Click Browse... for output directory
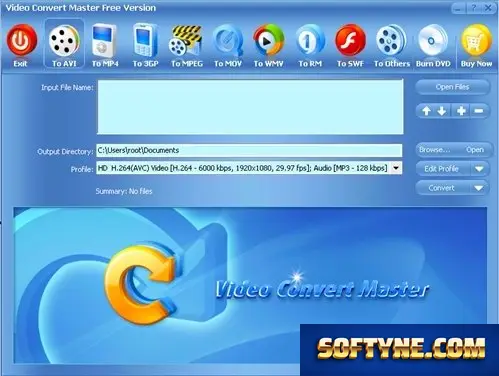 pos(435,150)
